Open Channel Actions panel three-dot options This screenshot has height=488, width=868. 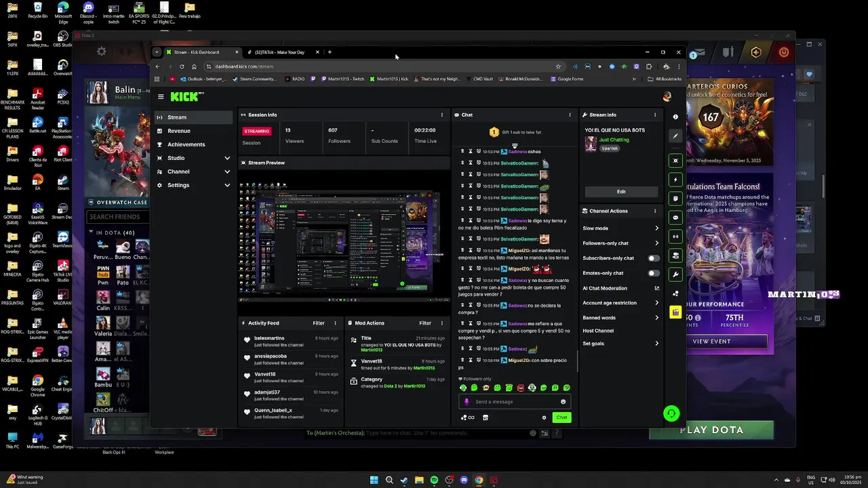[x=655, y=211]
